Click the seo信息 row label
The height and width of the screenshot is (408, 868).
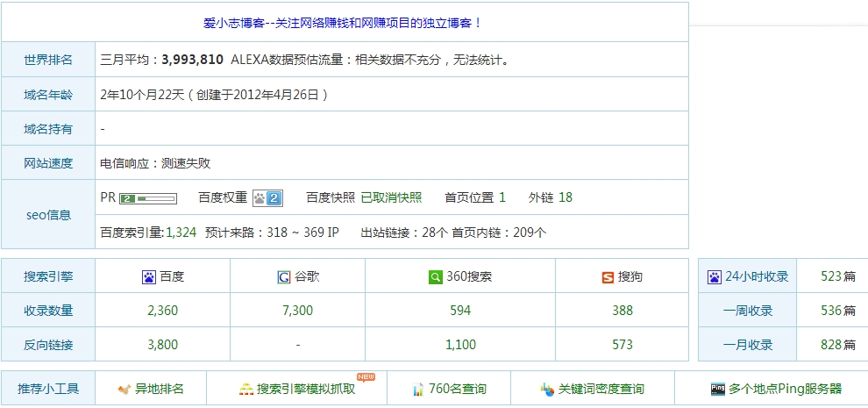[x=49, y=215]
